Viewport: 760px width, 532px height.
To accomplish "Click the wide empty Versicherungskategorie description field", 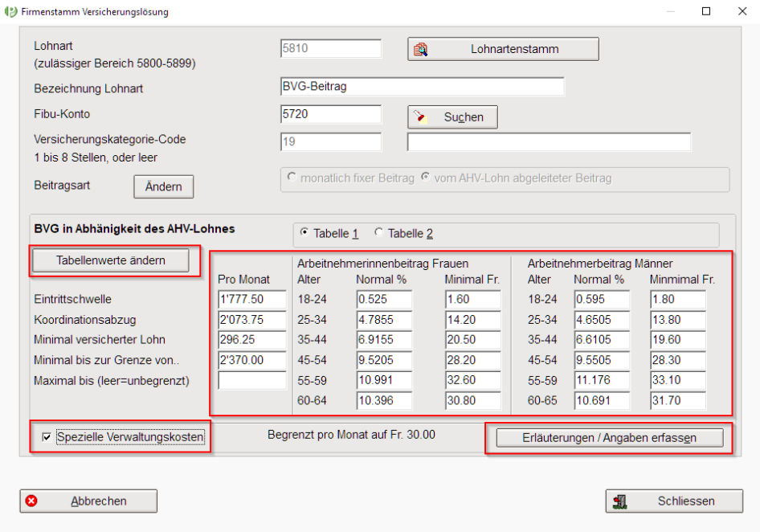I will pos(549,142).
